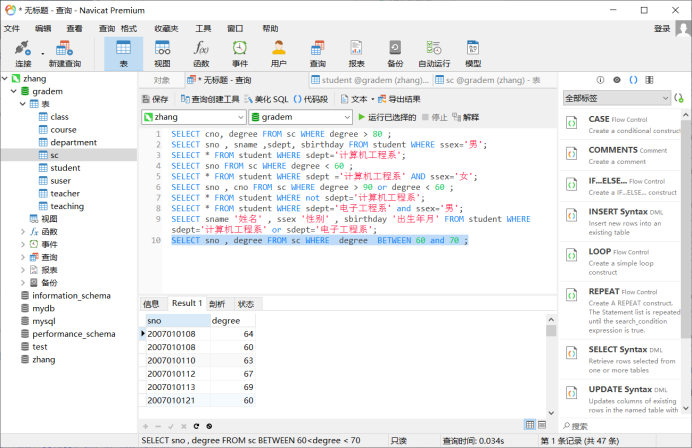
Task: Switch to form view icon
Action: click(x=542, y=425)
